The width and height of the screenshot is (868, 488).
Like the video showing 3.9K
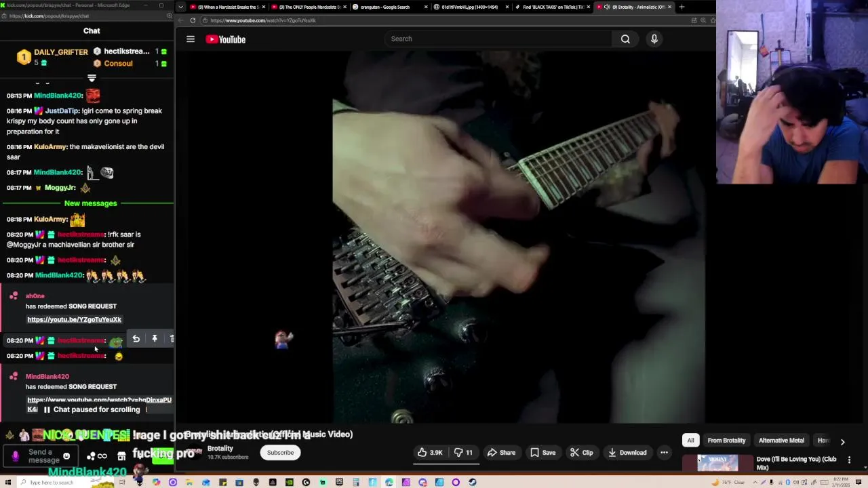[430, 453]
